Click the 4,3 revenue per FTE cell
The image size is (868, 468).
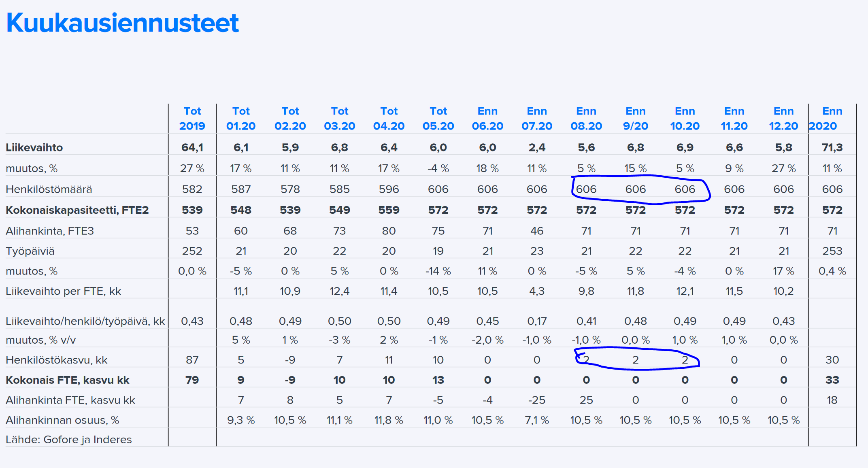pos(537,291)
